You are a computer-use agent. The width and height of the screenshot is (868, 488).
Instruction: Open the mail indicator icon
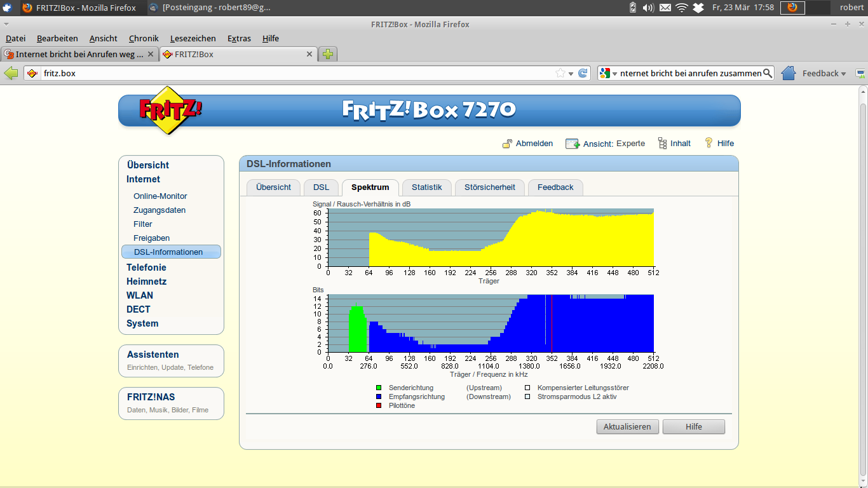(665, 8)
